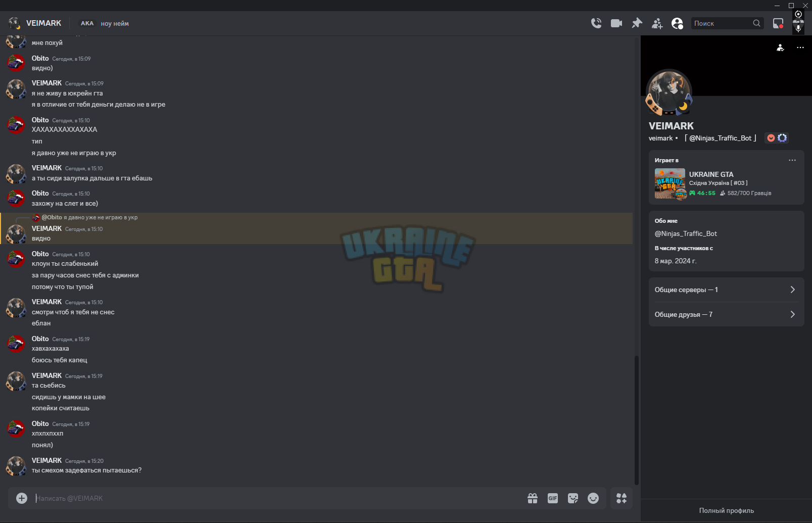
Task: Click the message боюсь тебя капец
Action: (x=60, y=360)
